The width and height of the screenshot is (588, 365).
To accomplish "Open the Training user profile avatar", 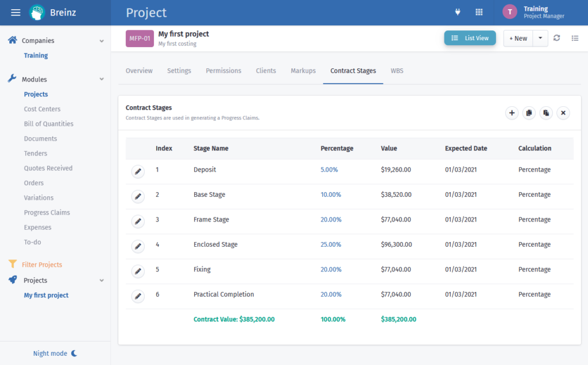I will [510, 12].
